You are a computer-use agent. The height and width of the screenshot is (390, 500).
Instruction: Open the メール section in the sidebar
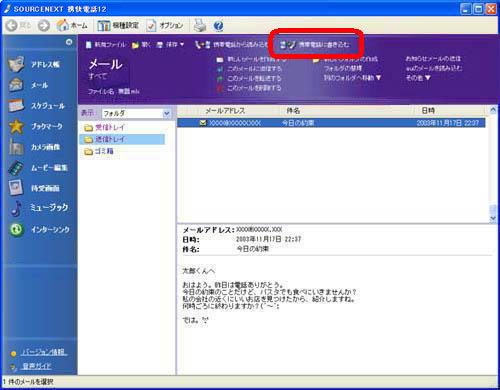29,85
